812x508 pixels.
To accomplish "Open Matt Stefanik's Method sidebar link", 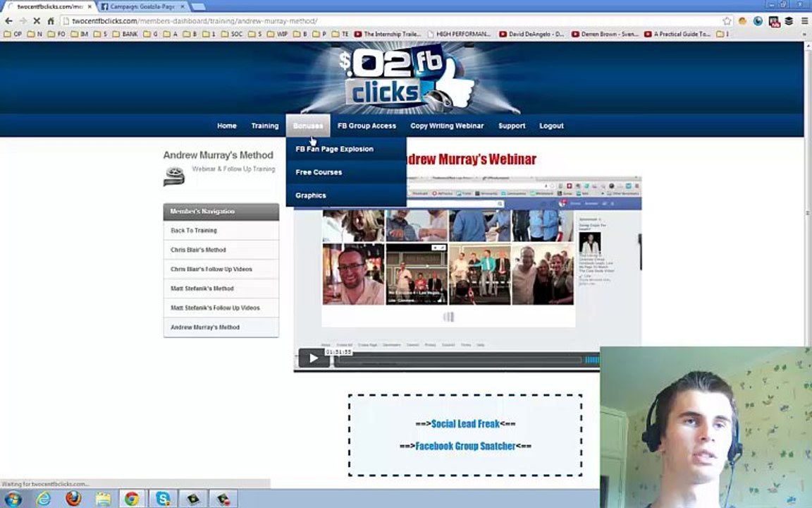I will click(x=221, y=289).
